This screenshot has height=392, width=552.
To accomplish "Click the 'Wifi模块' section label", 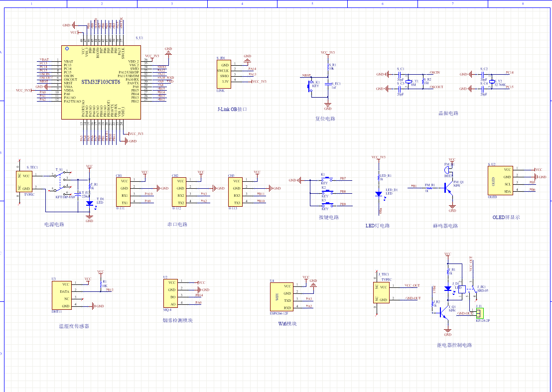I will [x=287, y=323].
